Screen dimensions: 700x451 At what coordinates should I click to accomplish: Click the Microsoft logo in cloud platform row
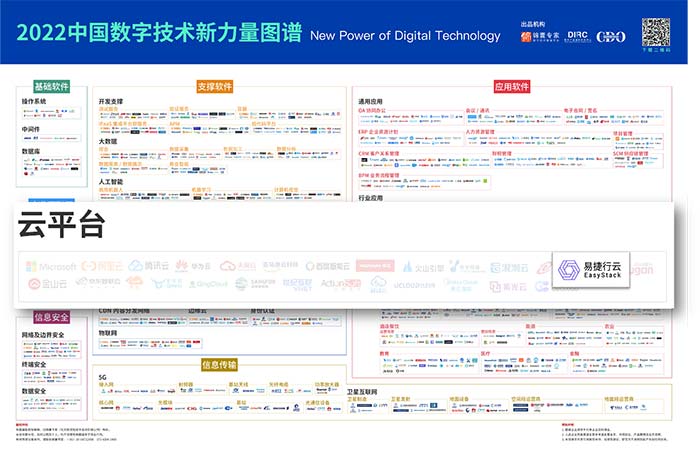pyautogui.click(x=51, y=267)
